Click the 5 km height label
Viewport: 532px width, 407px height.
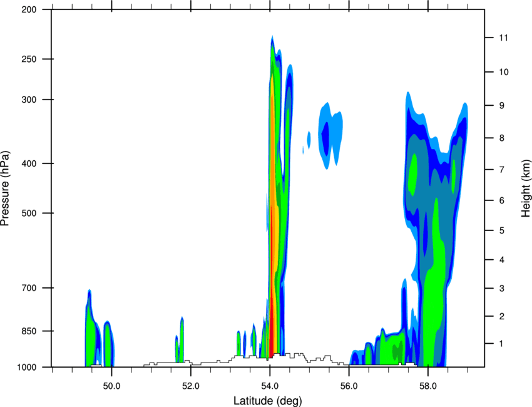502,231
